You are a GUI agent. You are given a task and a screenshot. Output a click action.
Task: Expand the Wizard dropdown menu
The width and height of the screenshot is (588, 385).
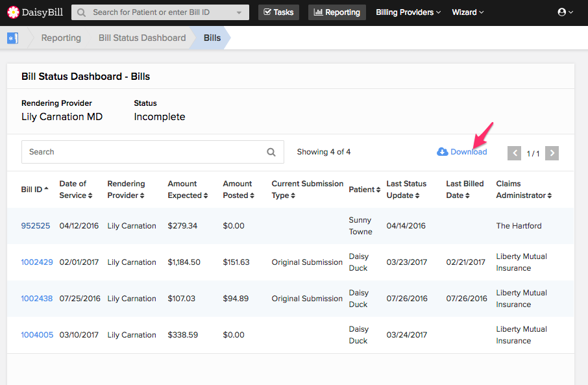tap(467, 12)
